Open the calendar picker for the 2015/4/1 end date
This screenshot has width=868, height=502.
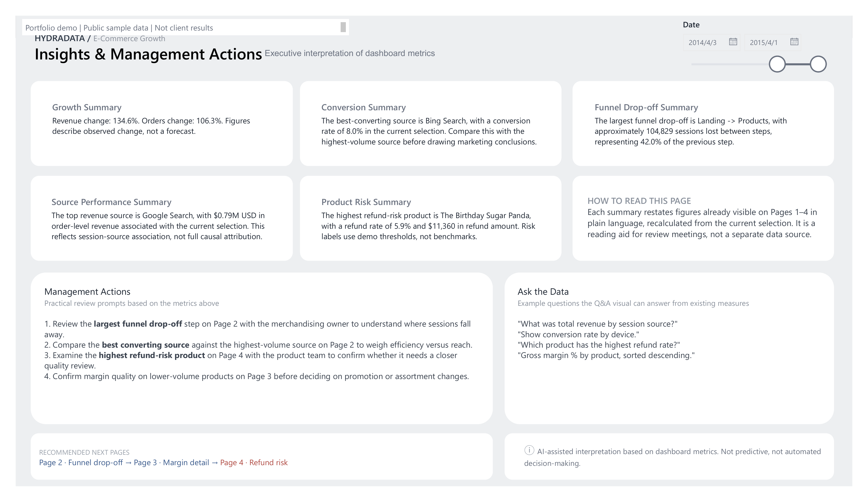794,42
